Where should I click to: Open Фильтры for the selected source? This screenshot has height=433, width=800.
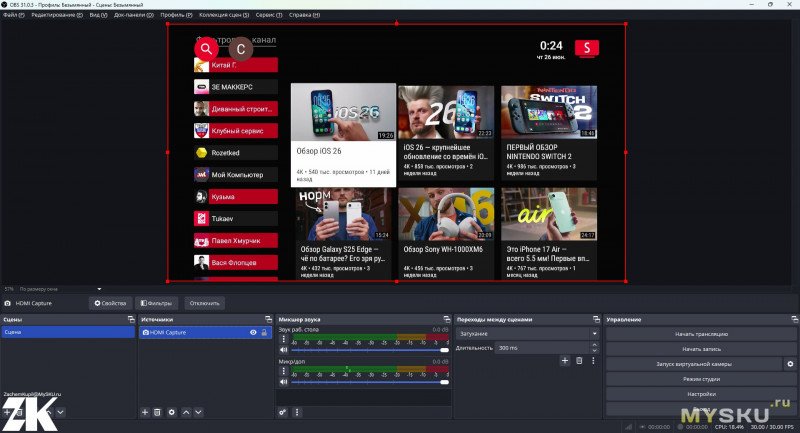coord(157,303)
